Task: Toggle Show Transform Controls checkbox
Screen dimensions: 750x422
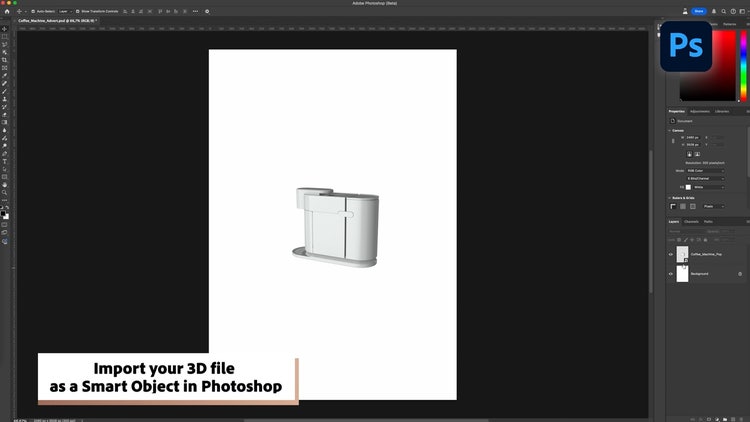Action: point(77,11)
